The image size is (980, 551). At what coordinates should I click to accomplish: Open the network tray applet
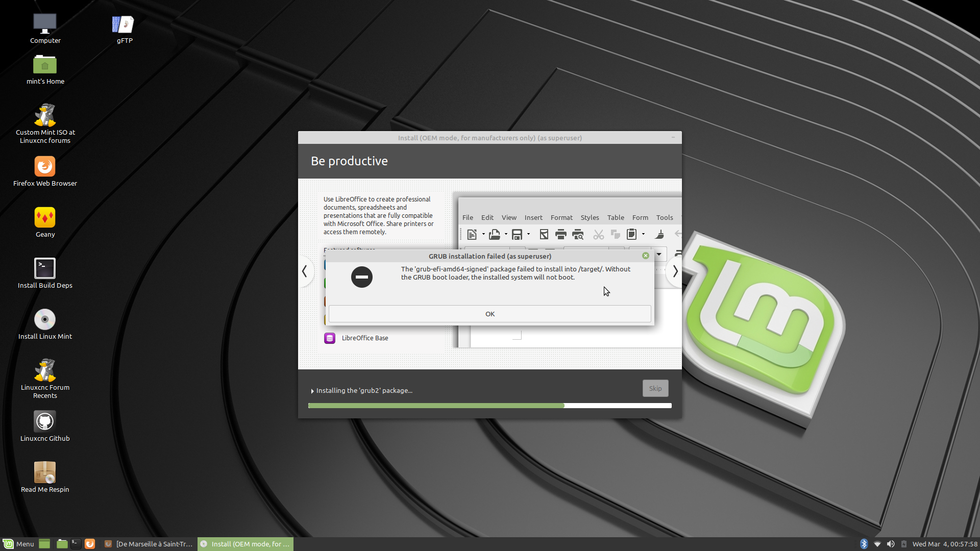[877, 544]
